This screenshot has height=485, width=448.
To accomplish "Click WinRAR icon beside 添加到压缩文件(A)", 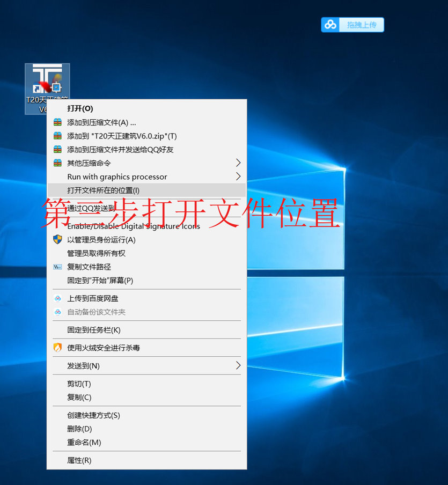I will 57,122.
